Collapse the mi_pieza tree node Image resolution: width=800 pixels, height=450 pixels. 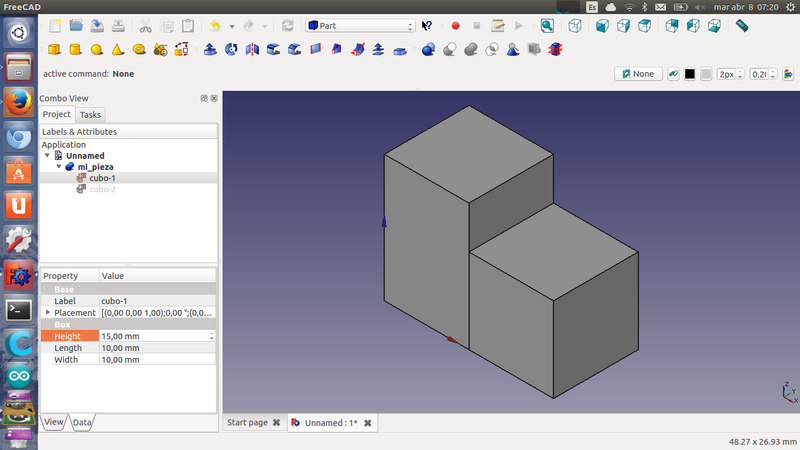pyautogui.click(x=58, y=167)
